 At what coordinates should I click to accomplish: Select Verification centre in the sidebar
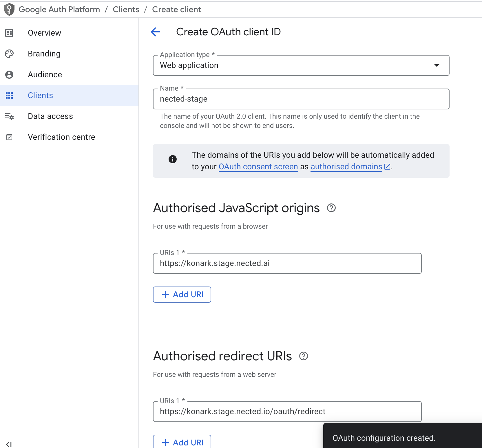point(61,137)
